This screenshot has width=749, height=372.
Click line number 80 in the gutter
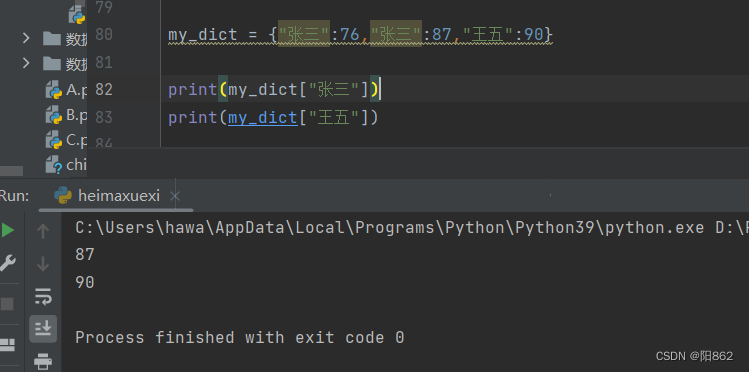click(104, 34)
